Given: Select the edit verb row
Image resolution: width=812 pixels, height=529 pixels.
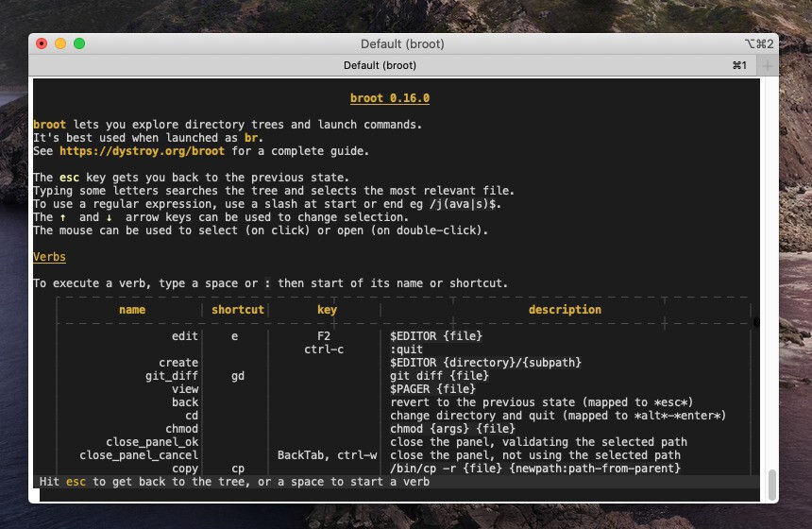Looking at the screenshot, I should pos(185,336).
